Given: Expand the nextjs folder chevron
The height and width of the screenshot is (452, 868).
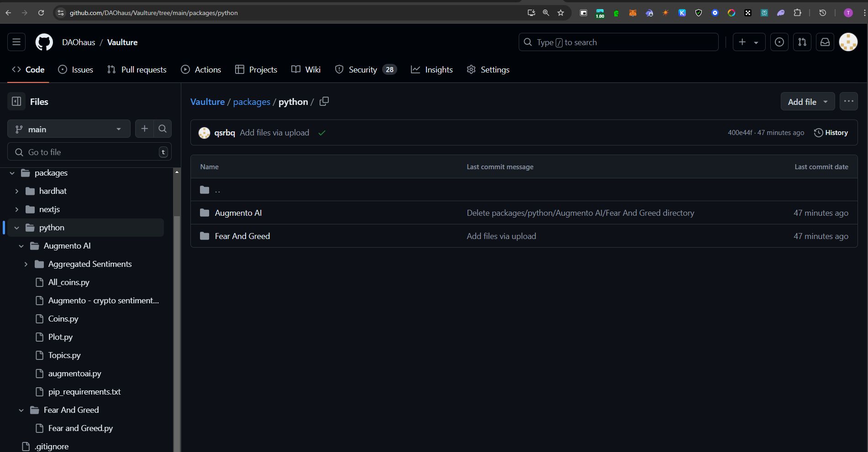Looking at the screenshot, I should click(17, 209).
